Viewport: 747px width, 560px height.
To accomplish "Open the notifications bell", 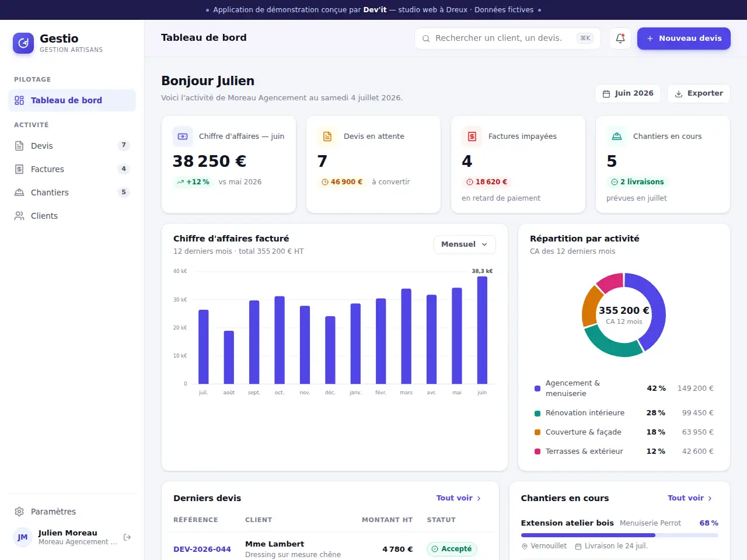I will [x=620, y=38].
